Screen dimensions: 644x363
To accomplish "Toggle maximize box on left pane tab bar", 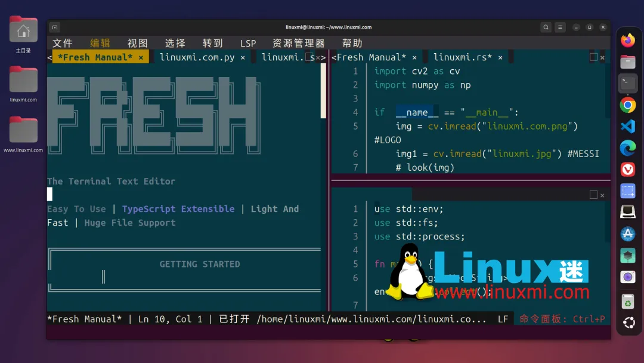I will pyautogui.click(x=309, y=57).
